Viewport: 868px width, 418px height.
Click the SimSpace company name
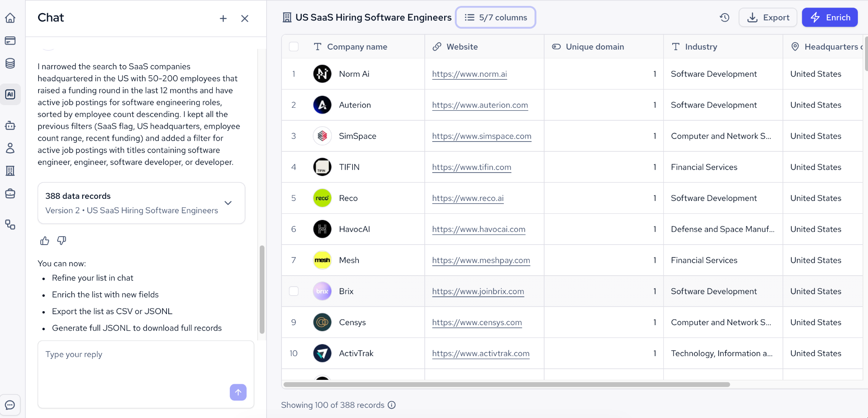[x=358, y=136]
